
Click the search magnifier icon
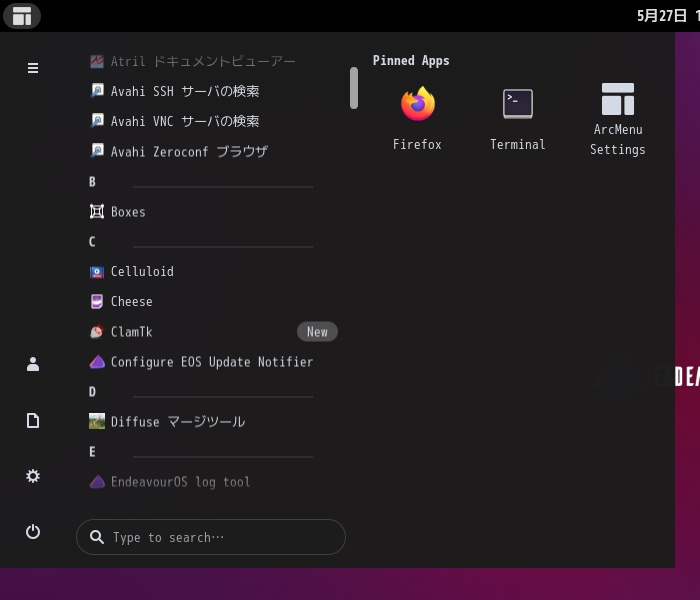96,537
